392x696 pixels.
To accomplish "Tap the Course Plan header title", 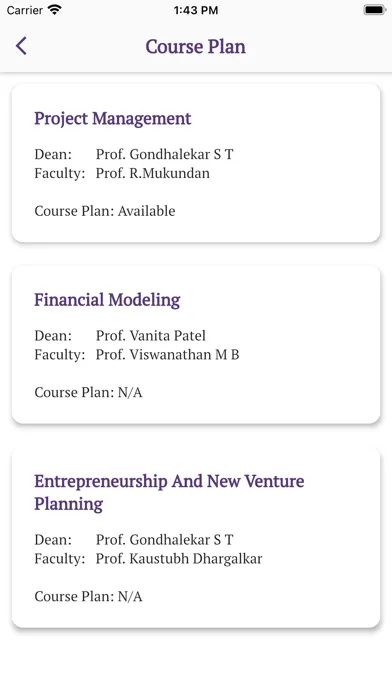I will coord(196,47).
